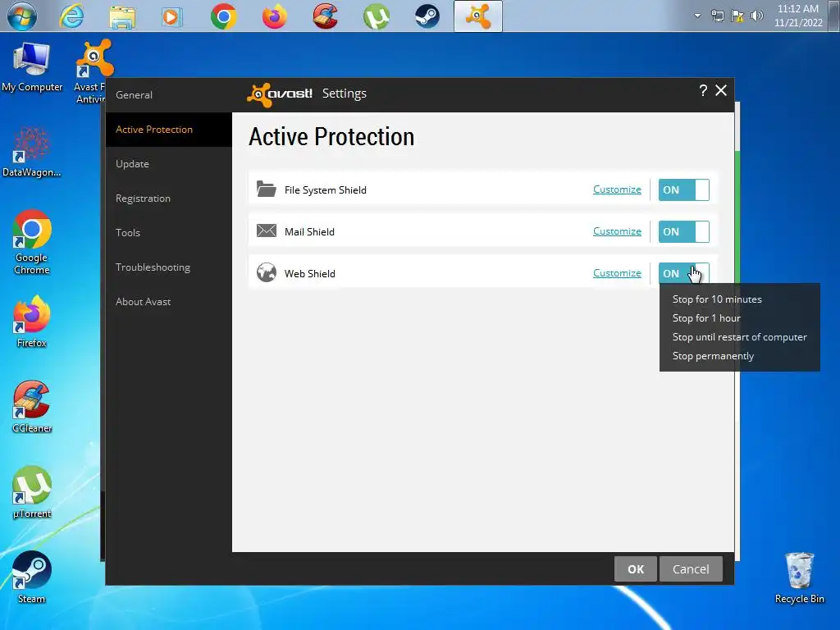Select the Recycle Bin desktop icon
This screenshot has width=840, height=630.
click(x=799, y=577)
